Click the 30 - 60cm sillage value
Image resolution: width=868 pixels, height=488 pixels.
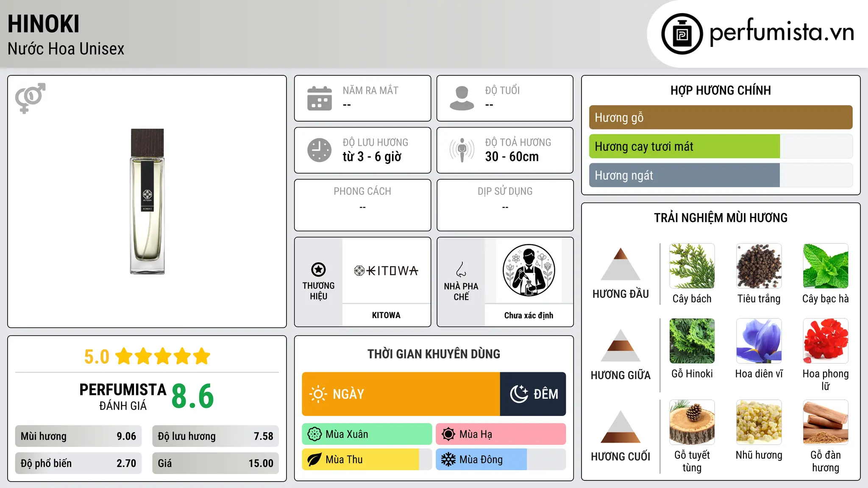click(x=512, y=157)
